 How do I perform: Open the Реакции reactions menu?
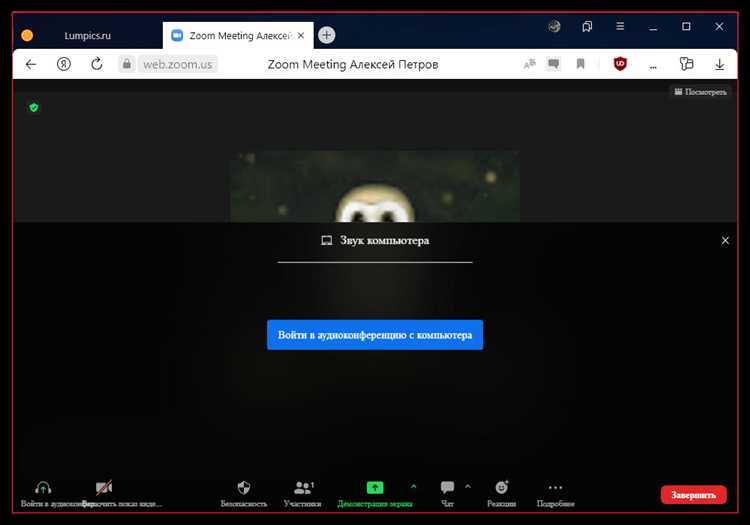click(x=501, y=494)
